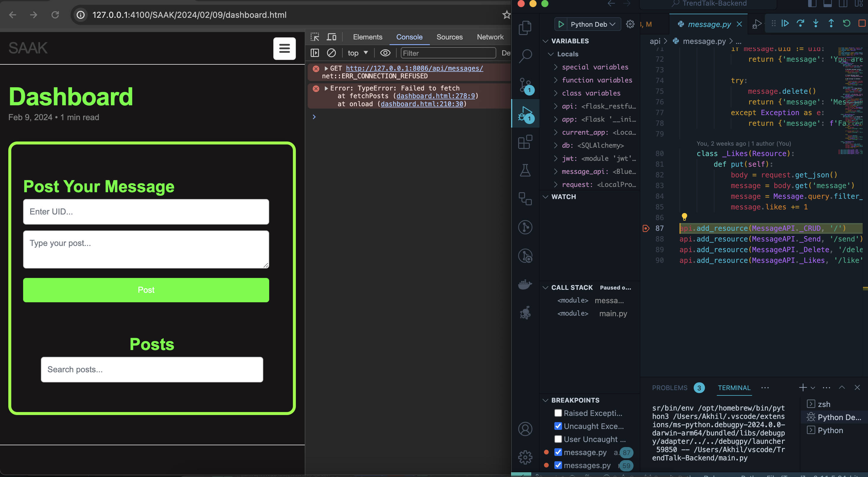Switch to DevTools Console tab
The image size is (868, 477).
pos(409,37)
